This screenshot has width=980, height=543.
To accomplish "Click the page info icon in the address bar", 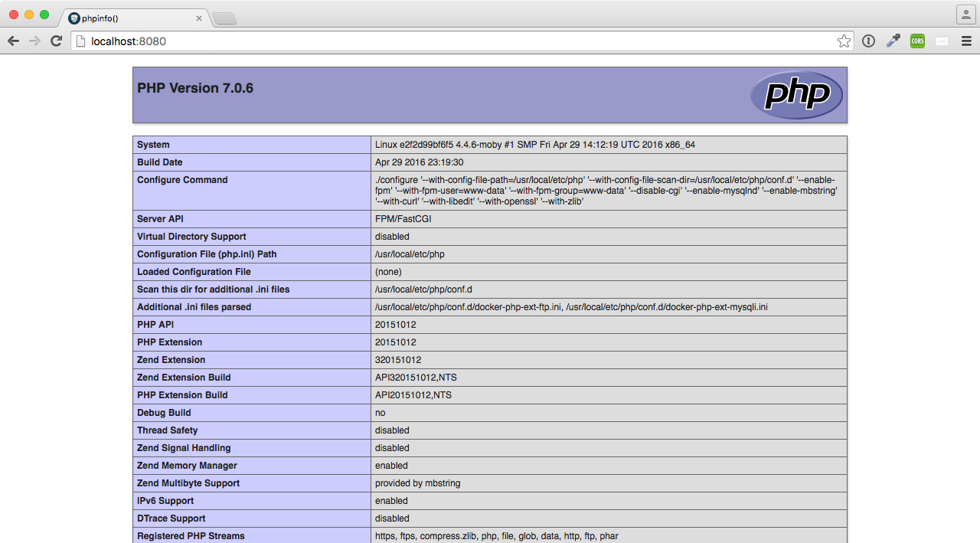I will [80, 41].
